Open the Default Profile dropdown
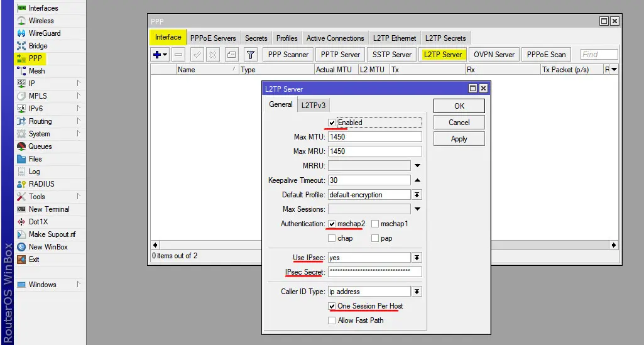 tap(417, 195)
